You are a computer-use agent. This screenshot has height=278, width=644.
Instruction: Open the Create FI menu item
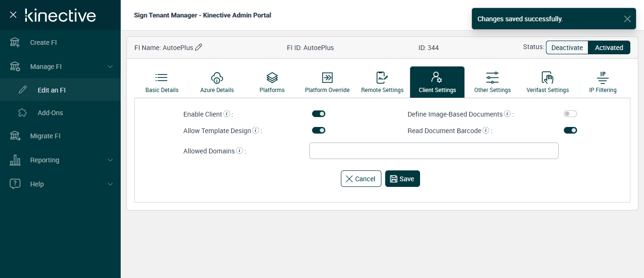(60, 42)
